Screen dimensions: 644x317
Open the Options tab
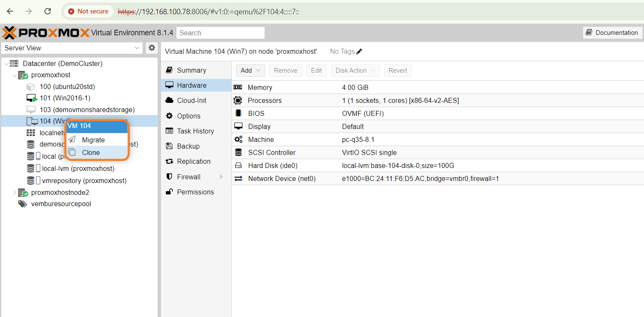coord(196,116)
